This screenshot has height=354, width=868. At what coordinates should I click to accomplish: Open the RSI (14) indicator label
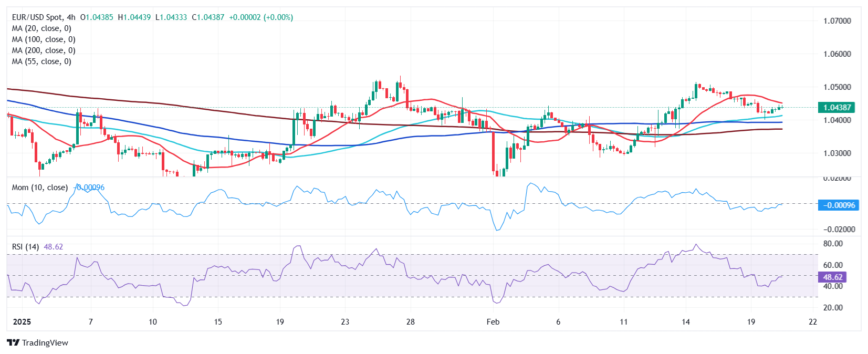point(25,247)
